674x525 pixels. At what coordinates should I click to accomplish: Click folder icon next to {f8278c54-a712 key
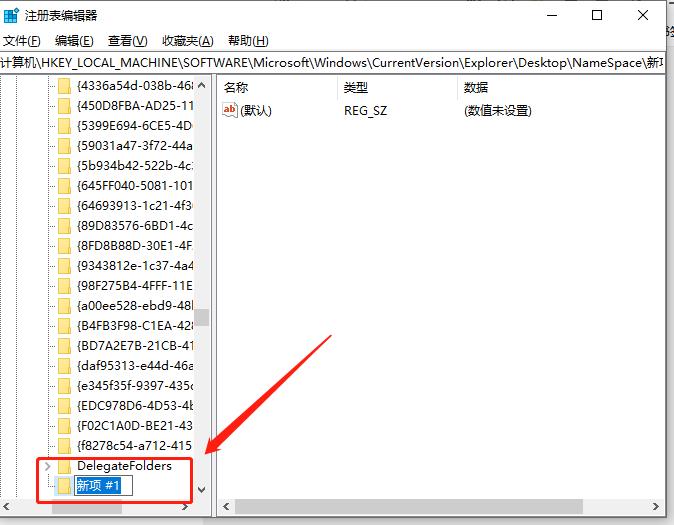64,446
